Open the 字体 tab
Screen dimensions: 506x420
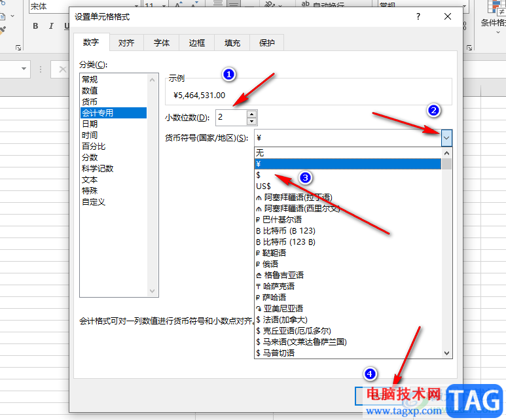pos(161,43)
